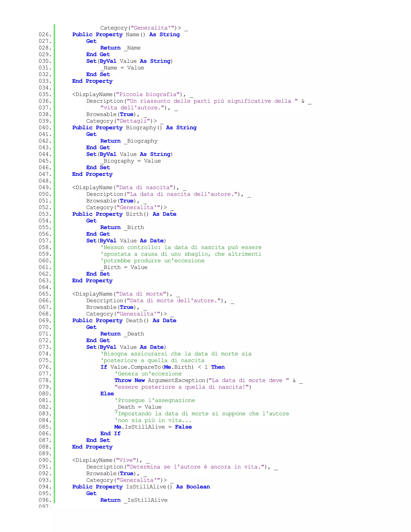Click 'Public Property Name() As String' declaration
The image size is (411, 532).
pos(126,35)
